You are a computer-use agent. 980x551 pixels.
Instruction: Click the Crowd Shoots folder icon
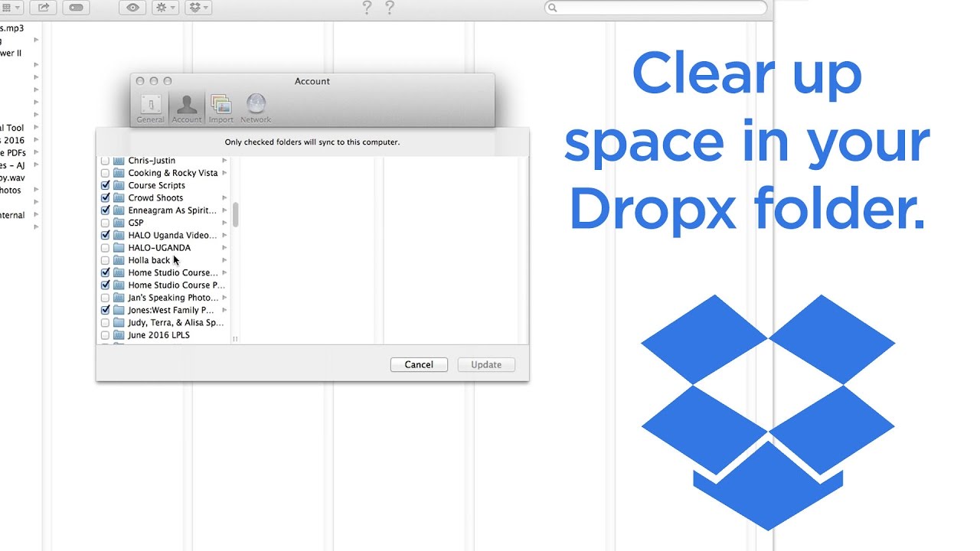click(119, 197)
